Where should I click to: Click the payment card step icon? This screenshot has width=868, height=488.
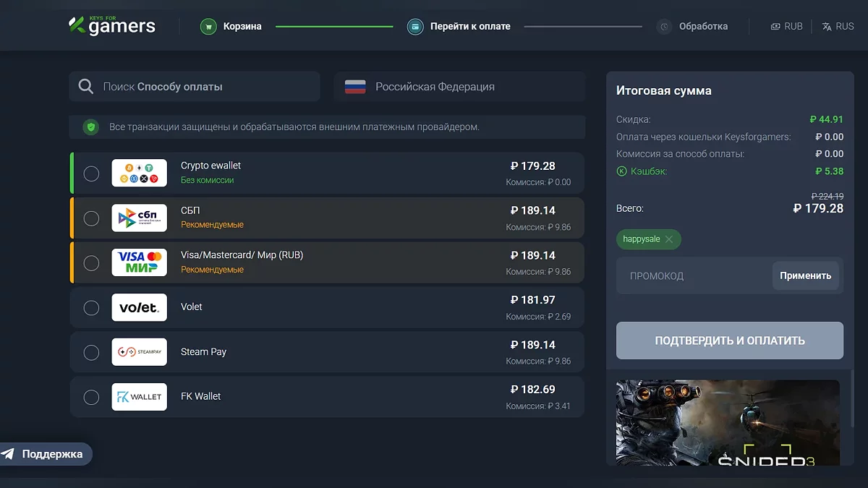pos(415,27)
